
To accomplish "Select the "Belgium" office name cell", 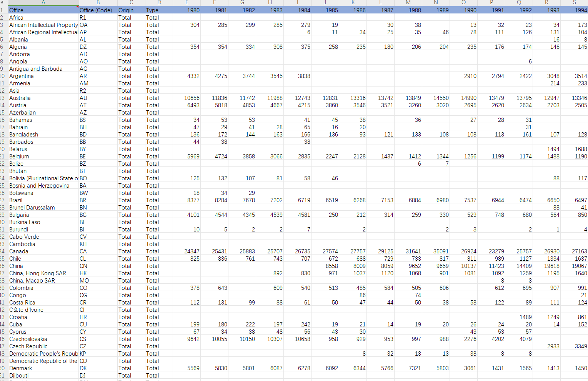I will click(43, 156).
